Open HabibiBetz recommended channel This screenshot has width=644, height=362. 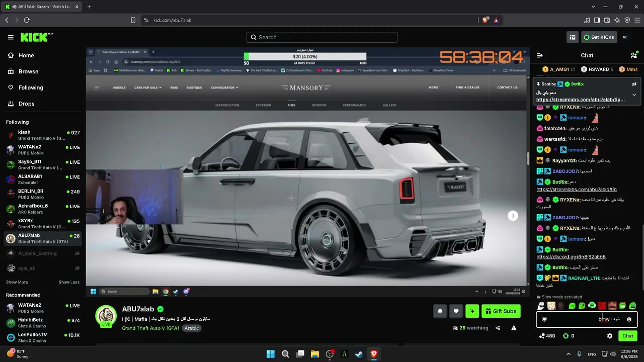pyautogui.click(x=43, y=323)
